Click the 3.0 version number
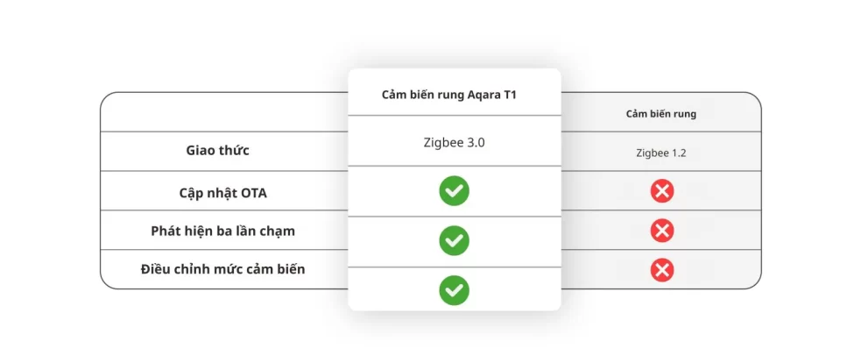868x356 pixels. coord(475,141)
